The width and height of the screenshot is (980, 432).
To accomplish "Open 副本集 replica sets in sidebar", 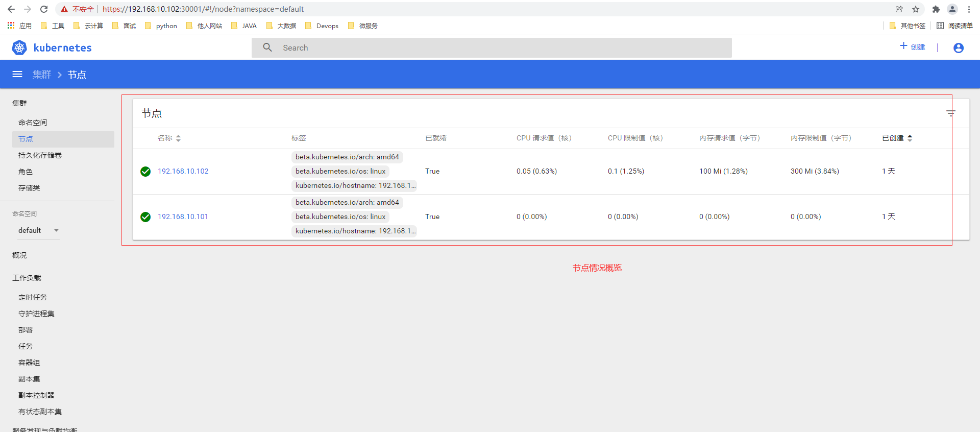I will [29, 379].
